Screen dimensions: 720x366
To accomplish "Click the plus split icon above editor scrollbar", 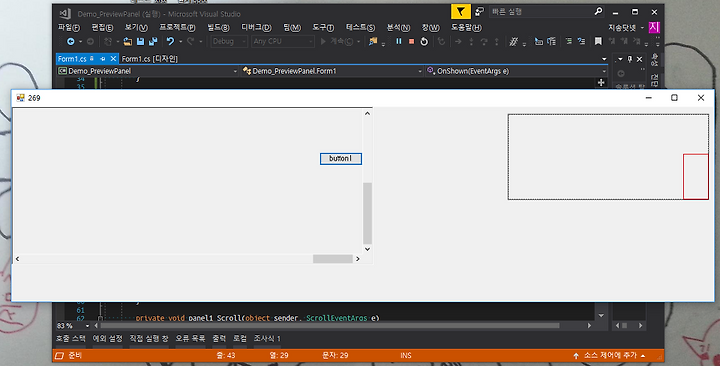I will click(x=601, y=83).
